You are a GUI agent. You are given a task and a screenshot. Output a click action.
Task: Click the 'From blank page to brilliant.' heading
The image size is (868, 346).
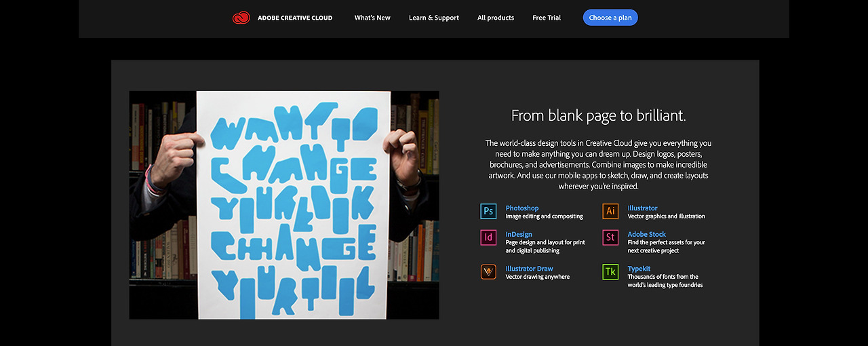coord(599,115)
